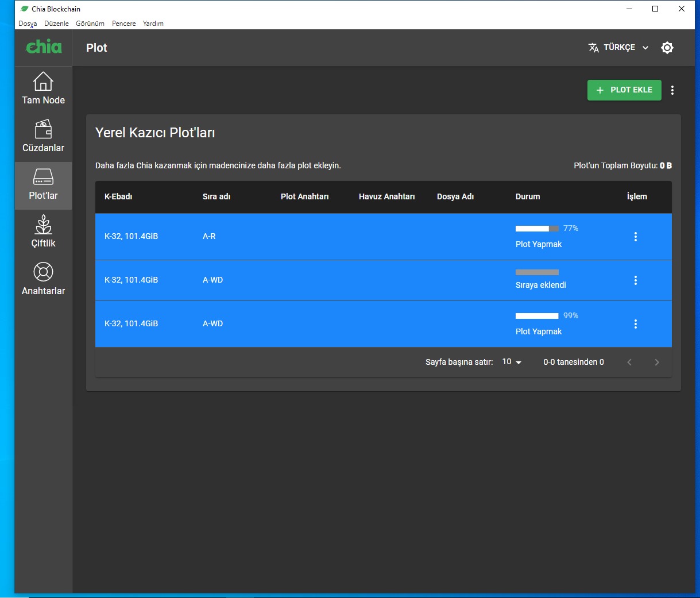Click the Durum column header
Viewport: 700px width, 598px height.
(528, 196)
